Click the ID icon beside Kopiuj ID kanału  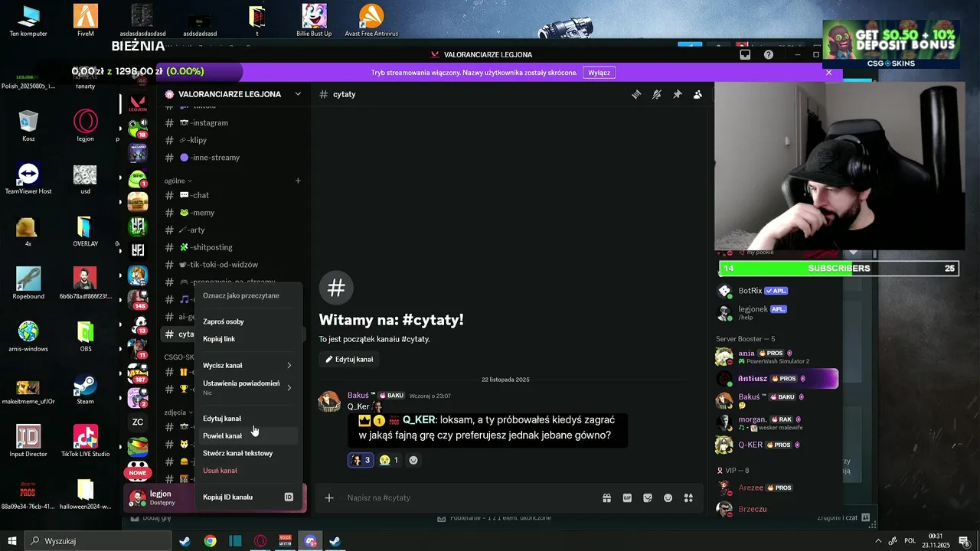(289, 497)
